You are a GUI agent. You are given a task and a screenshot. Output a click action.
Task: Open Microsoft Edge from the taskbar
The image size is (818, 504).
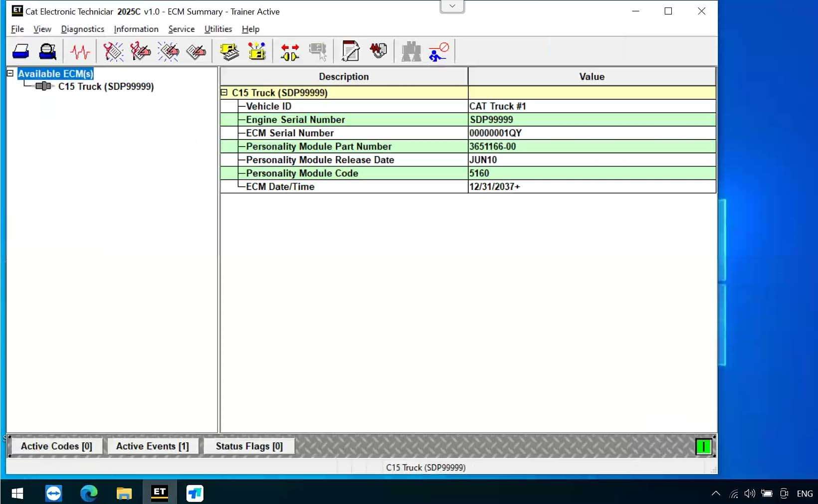coord(89,493)
